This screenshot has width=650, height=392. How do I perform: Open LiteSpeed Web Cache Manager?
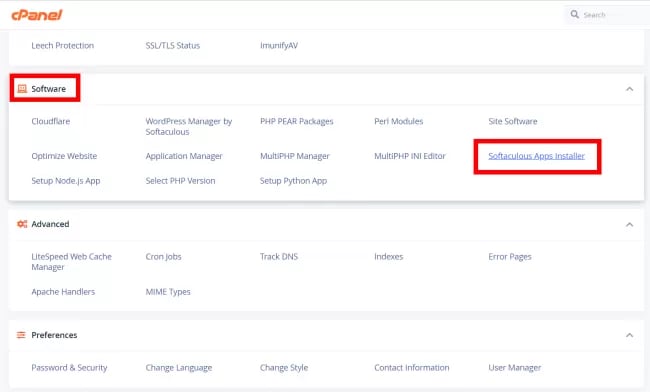click(71, 262)
